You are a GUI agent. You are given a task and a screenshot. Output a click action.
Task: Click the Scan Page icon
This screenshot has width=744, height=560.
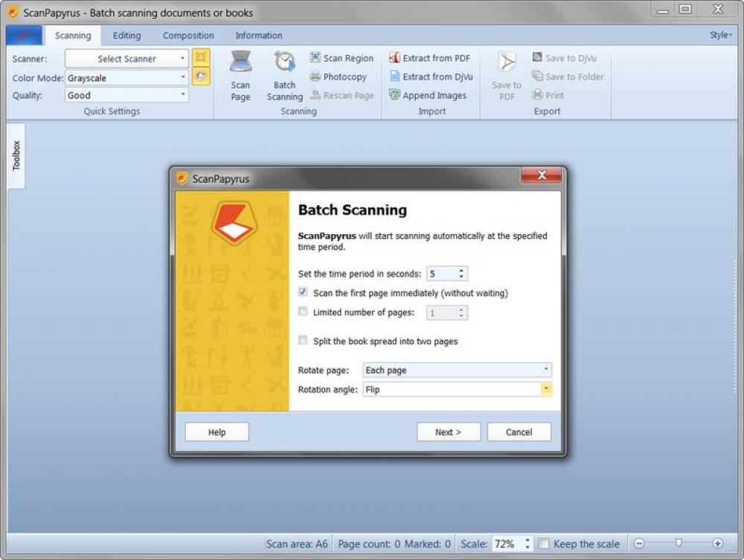tap(240, 62)
